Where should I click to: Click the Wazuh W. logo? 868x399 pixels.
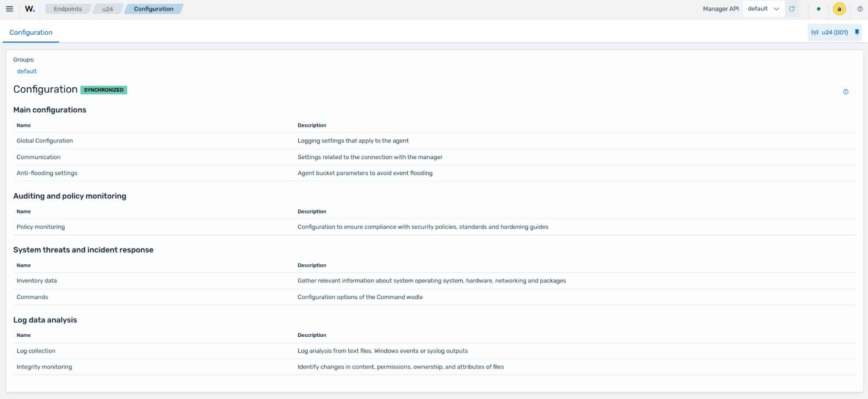[x=30, y=9]
